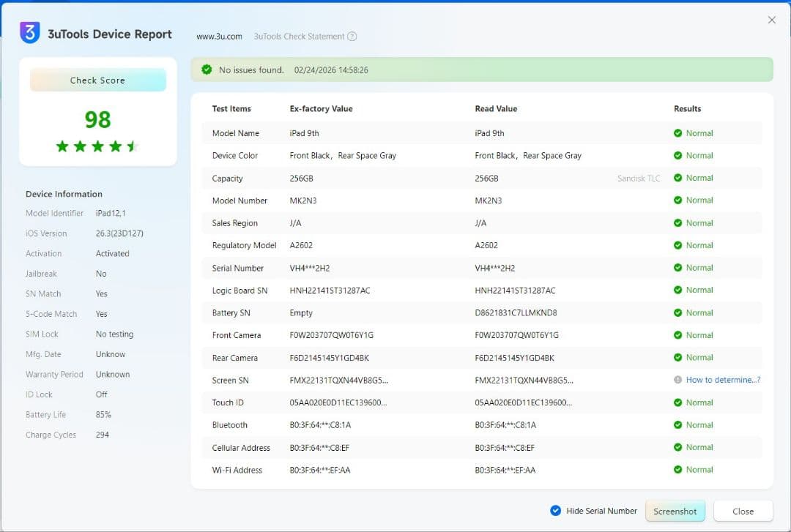
Task: Click the SIM Lock 'No testing' value
Action: tap(114, 334)
